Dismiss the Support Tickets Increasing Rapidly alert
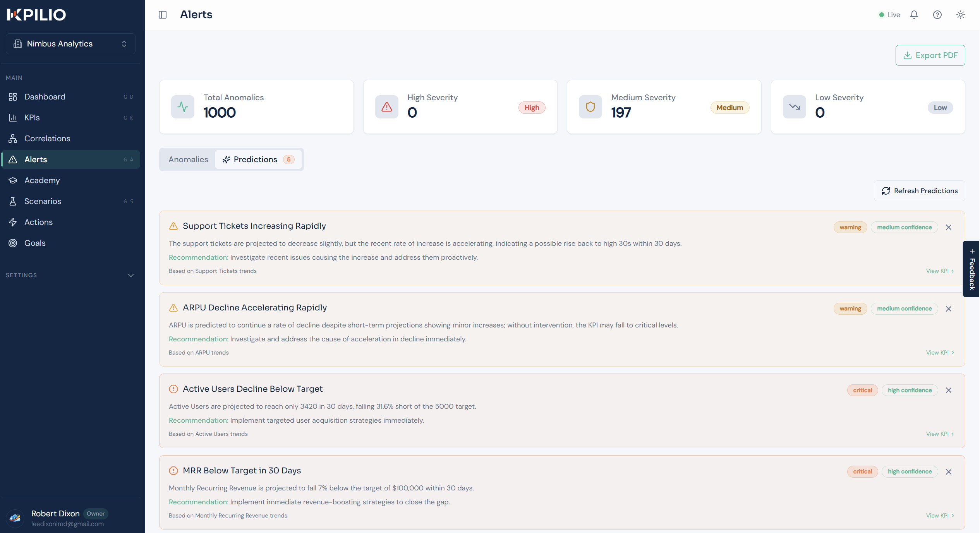This screenshot has width=980, height=533. (x=949, y=227)
